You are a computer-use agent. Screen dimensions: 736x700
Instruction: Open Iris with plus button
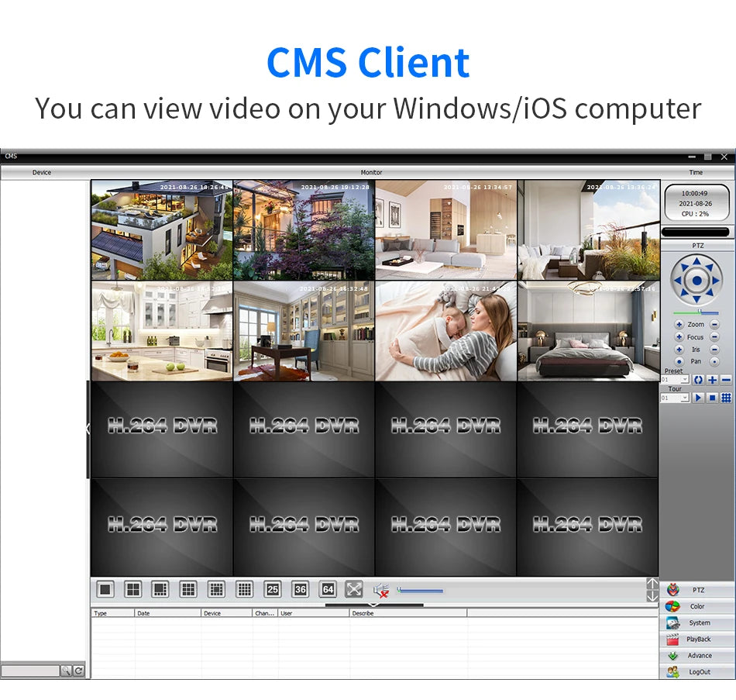[679, 349]
